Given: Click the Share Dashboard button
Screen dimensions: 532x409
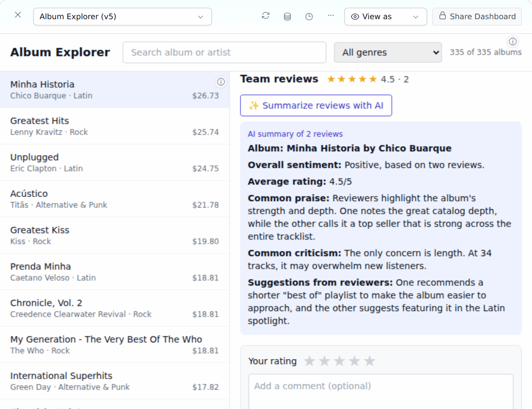Looking at the screenshot, I should point(477,17).
